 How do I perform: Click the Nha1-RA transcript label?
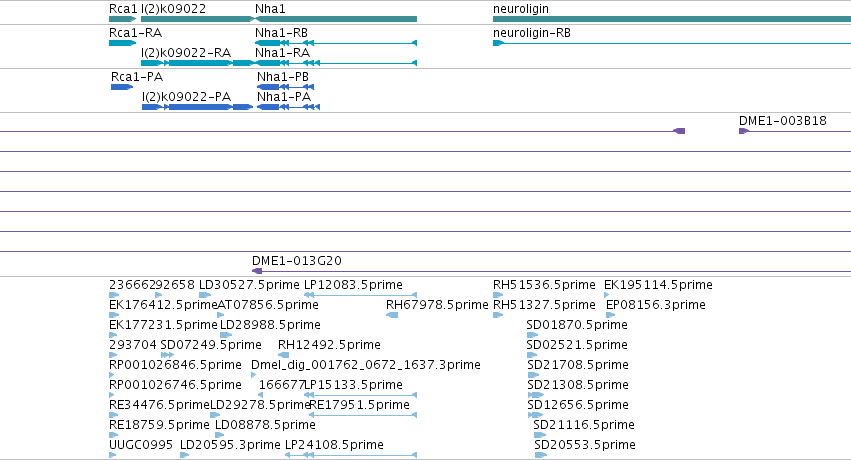tap(282, 53)
